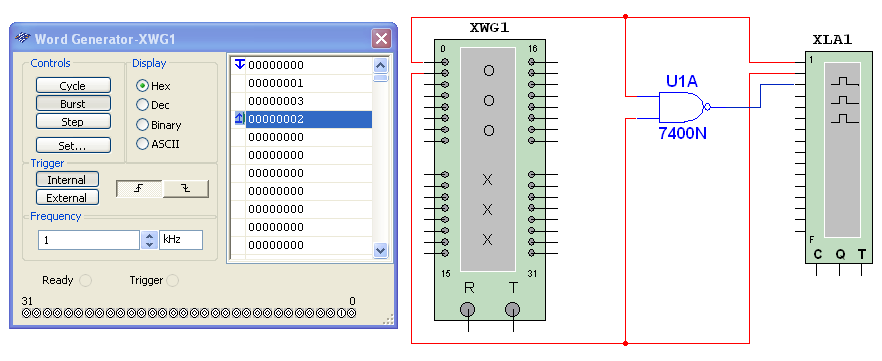Choose External trigger
Image resolution: width=882 pixels, height=361 pixels.
click(67, 197)
